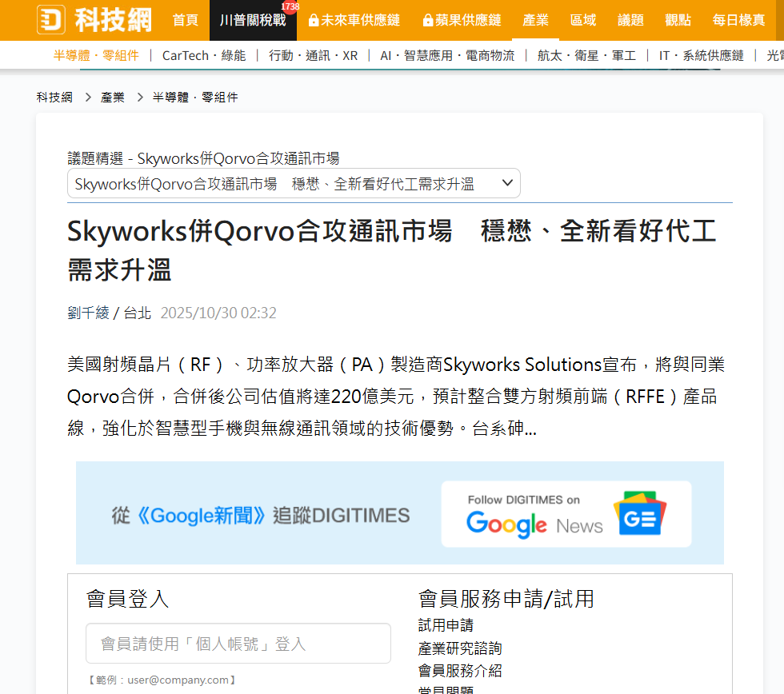Click the Follow DIGITIMES on Google News card
The image size is (784, 694).
point(566,514)
